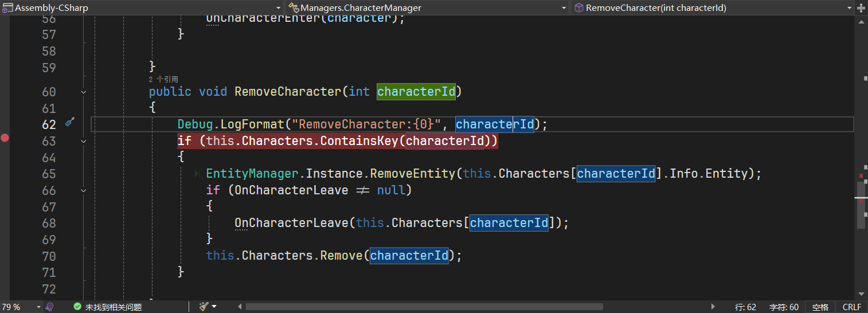The width and height of the screenshot is (868, 313).
Task: Remove the red breakpoint on line 63
Action: coord(5,138)
